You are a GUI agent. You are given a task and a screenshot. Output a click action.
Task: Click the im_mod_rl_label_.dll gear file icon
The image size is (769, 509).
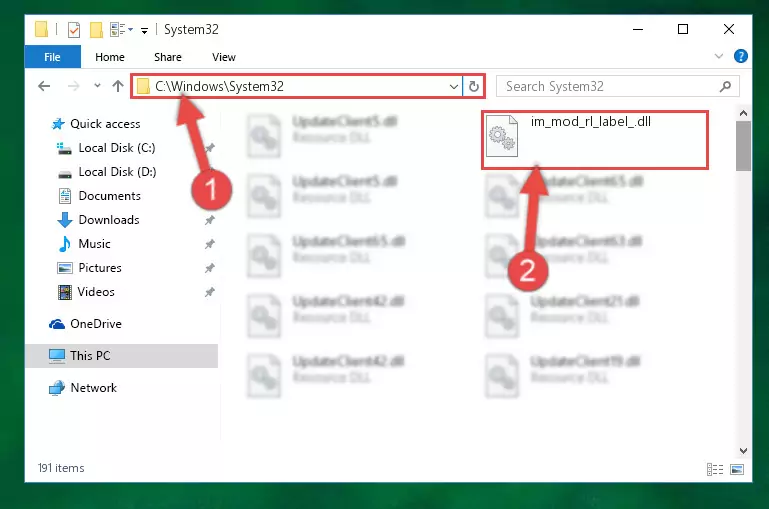point(502,136)
